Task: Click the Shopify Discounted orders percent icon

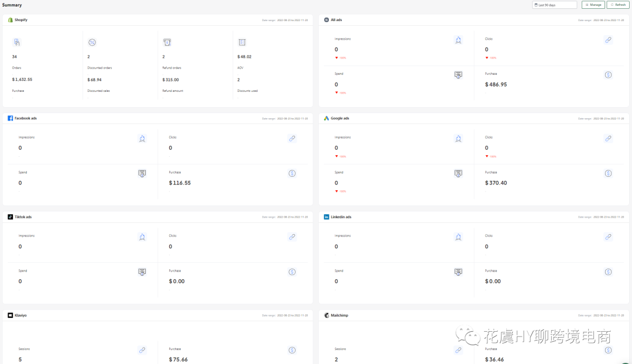Action: coord(92,42)
